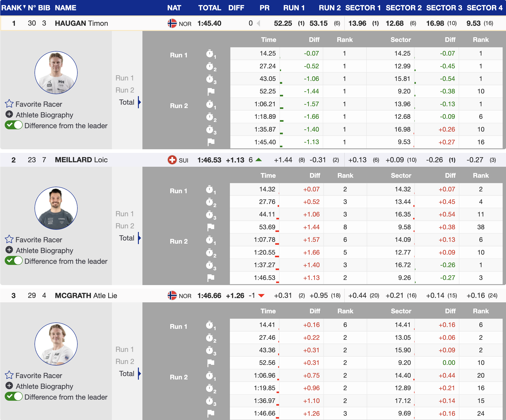Click green up arrow in Meillard row

pyautogui.click(x=259, y=160)
